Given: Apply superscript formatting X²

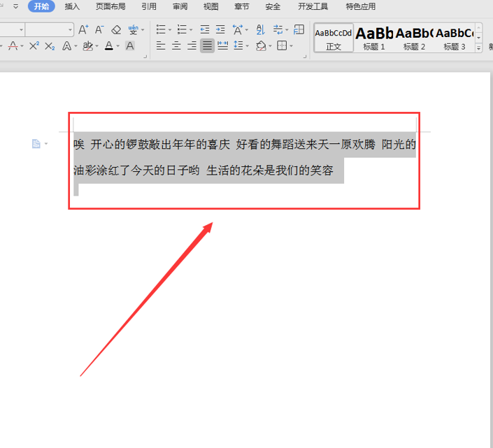Looking at the screenshot, I should click(x=34, y=46).
